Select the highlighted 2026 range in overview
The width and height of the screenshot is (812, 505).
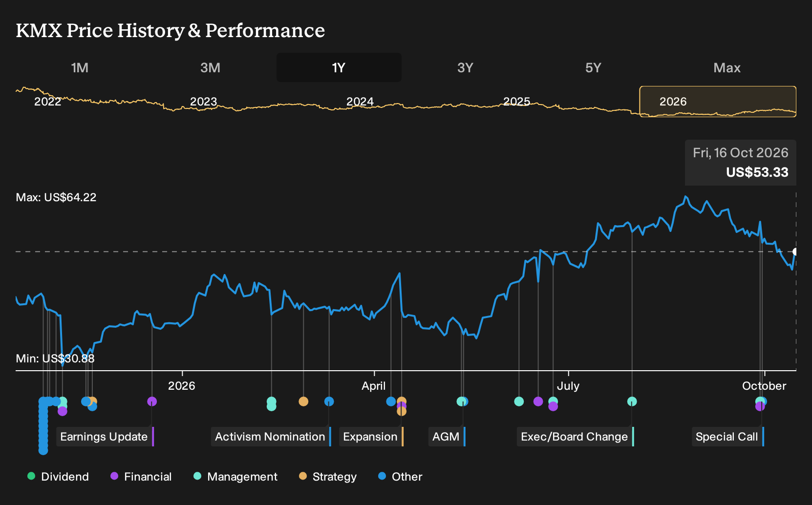[718, 102]
